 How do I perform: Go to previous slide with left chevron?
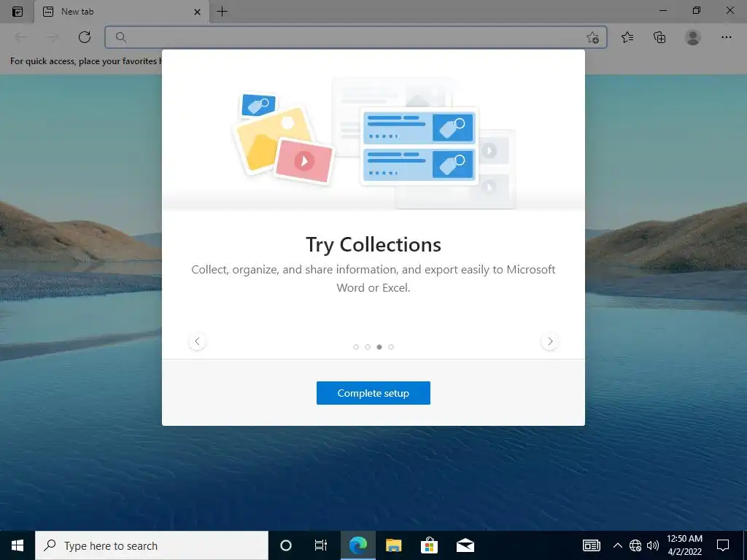[x=197, y=341]
